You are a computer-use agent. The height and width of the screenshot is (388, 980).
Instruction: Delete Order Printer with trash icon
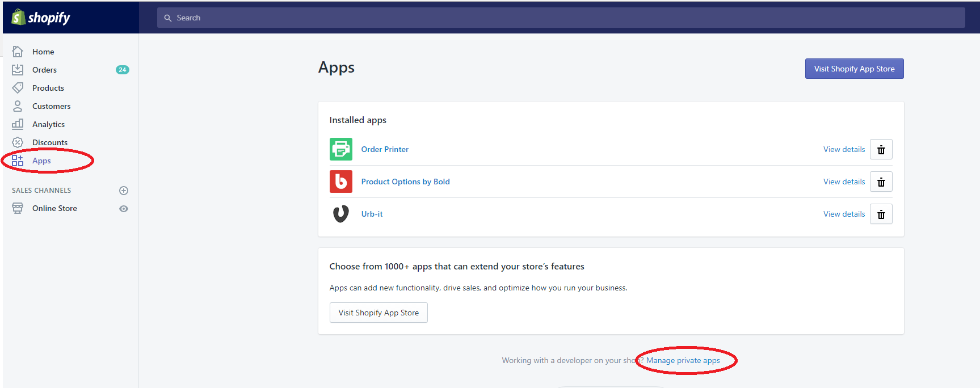tap(881, 150)
